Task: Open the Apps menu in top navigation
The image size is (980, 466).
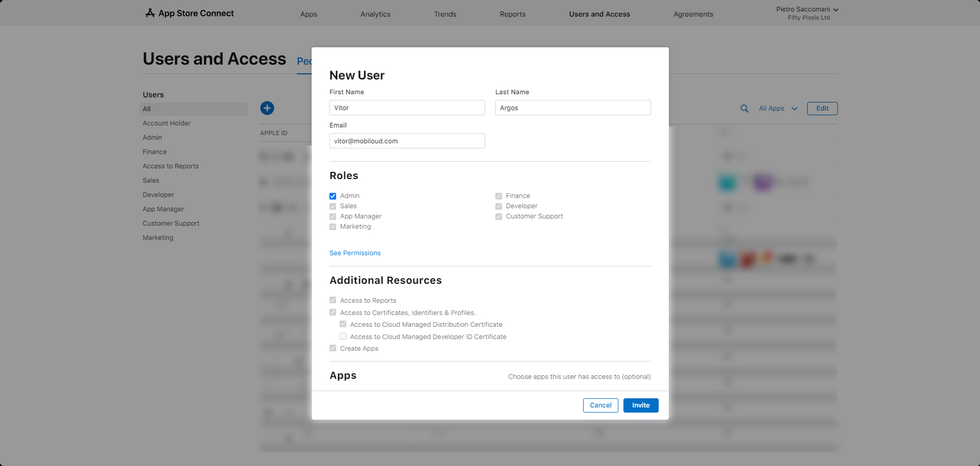Action: pos(309,14)
